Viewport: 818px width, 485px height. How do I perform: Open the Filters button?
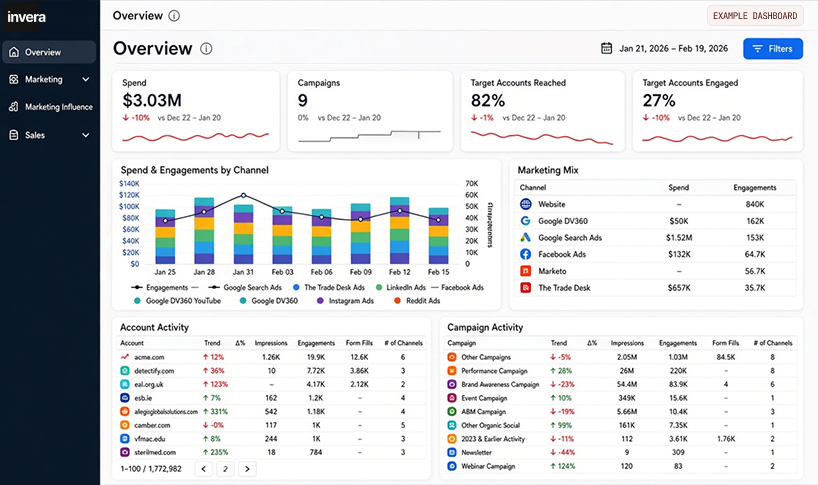coord(773,48)
